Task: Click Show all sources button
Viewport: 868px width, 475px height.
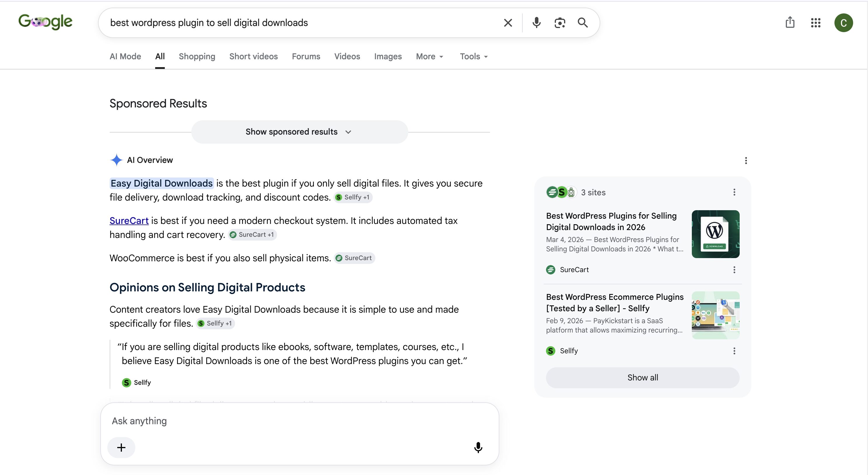Action: pos(643,377)
